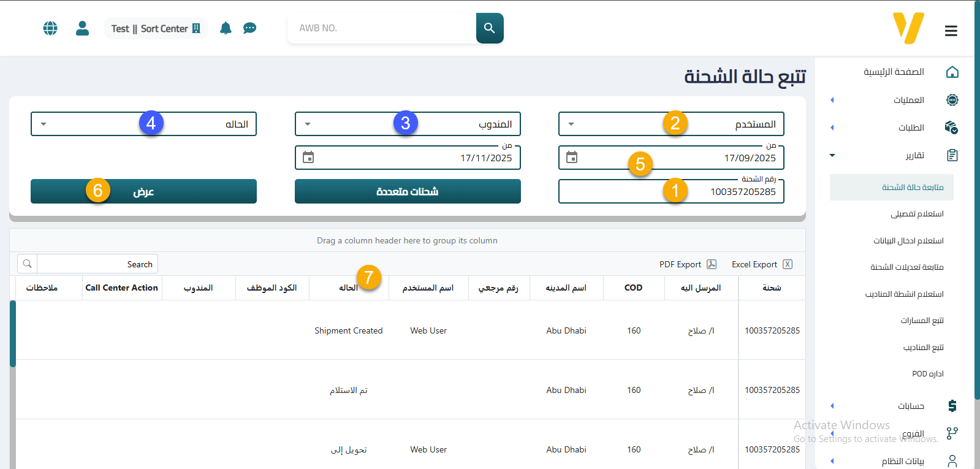Viewport: 980px width, 469px height.
Task: Open the chat messages icon
Action: [x=249, y=28]
